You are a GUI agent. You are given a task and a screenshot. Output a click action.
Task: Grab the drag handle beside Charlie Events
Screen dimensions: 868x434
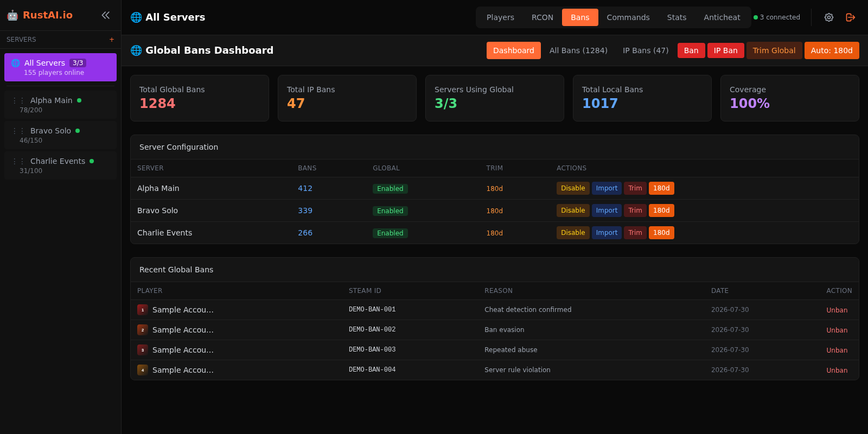(18, 161)
